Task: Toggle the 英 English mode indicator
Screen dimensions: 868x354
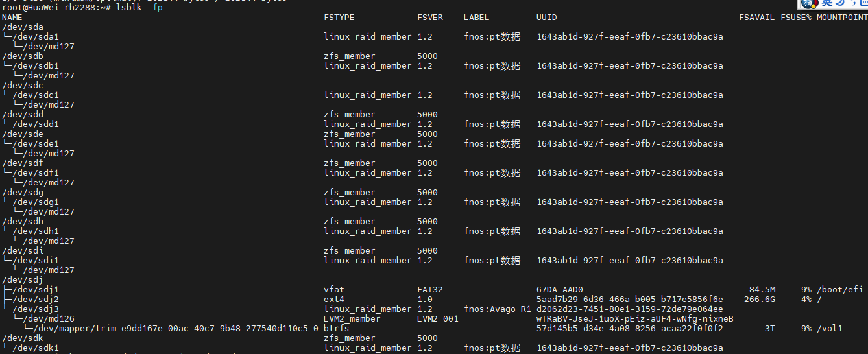Action: 827,3
